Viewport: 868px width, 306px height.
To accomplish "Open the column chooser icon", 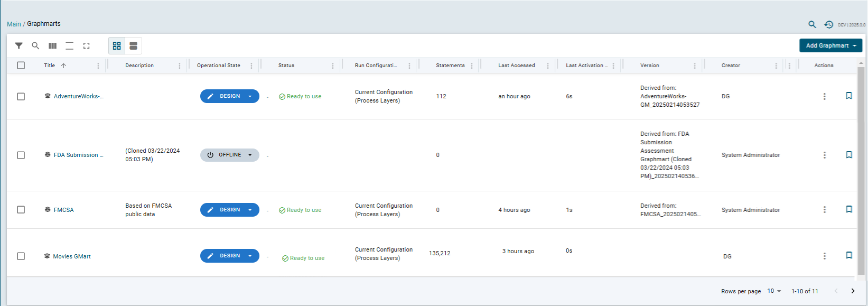I will 52,46.
